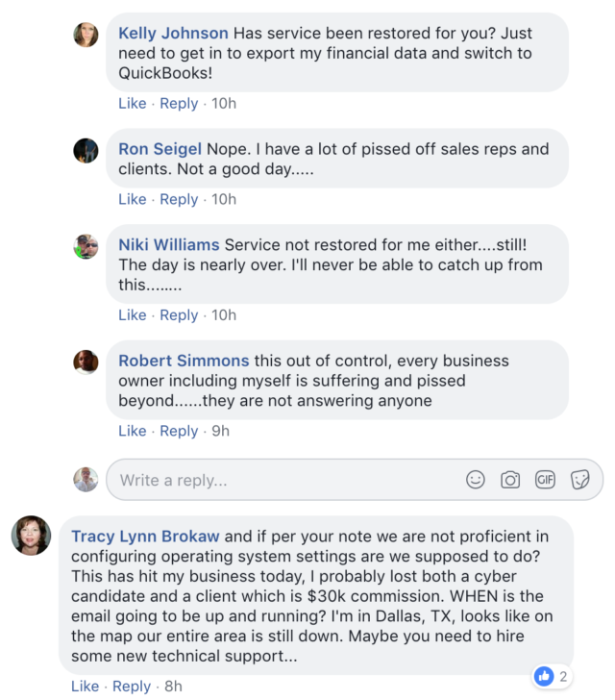Click the Robert Simmons name link
This screenshot has height=700, width=615.
pos(184,361)
